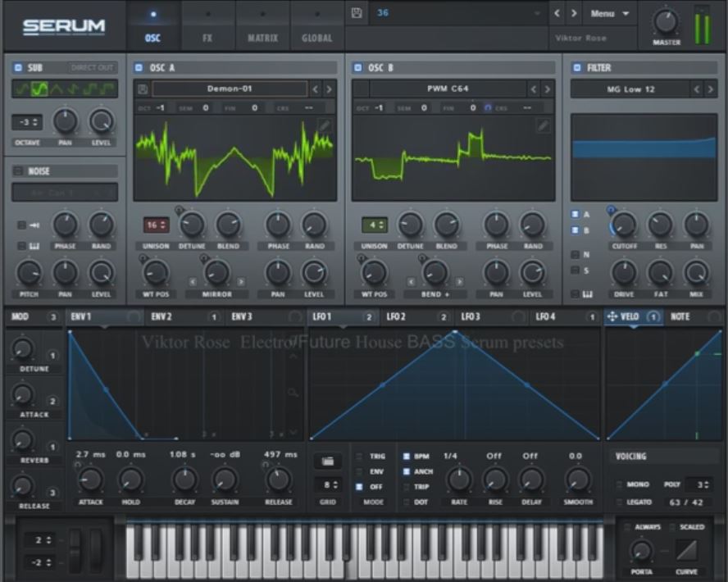Enable the TRIP toggle for LFO 1
This screenshot has height=582, width=728.
click(405, 488)
